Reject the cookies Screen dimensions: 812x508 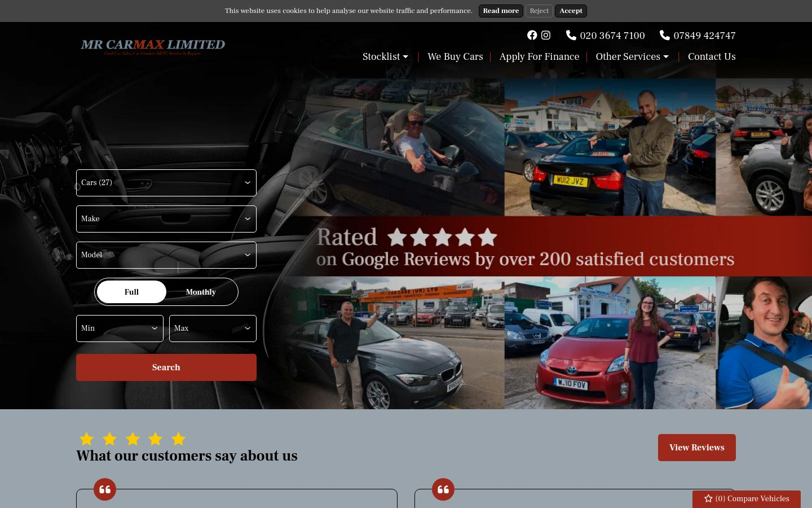(x=539, y=11)
